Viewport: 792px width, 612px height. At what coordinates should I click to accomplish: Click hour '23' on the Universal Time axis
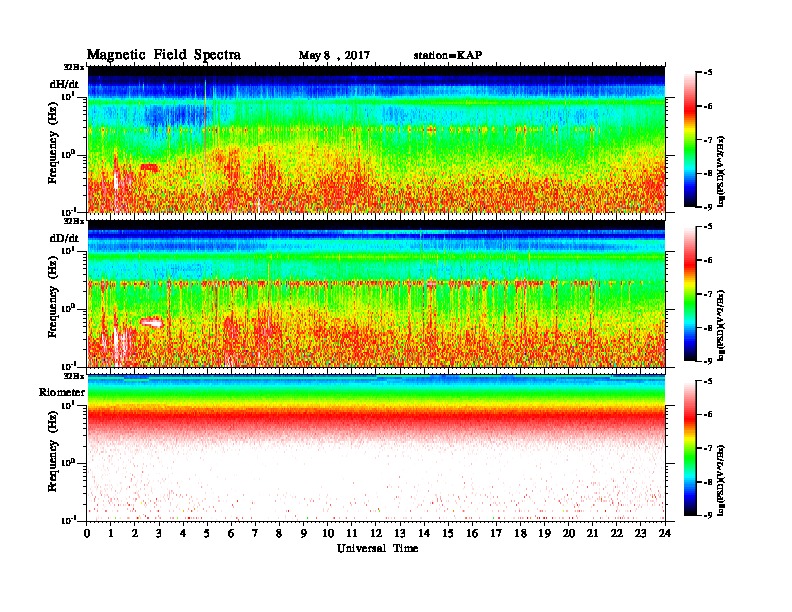[640, 533]
